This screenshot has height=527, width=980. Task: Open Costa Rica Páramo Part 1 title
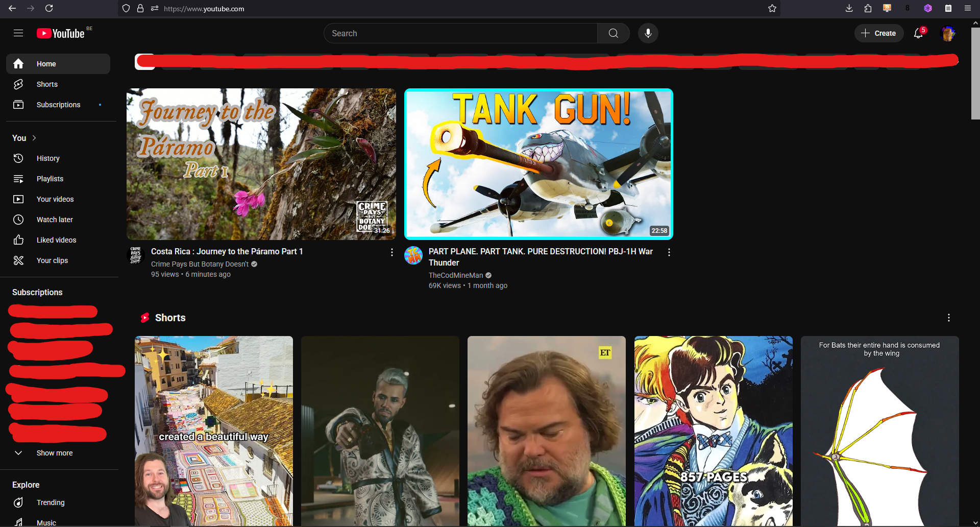[227, 251]
